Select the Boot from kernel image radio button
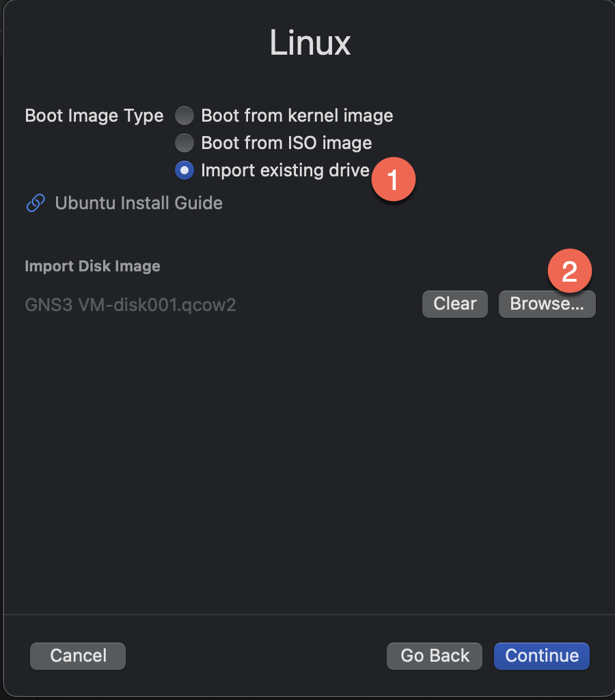Viewport: 615px width, 700px height. point(184,116)
